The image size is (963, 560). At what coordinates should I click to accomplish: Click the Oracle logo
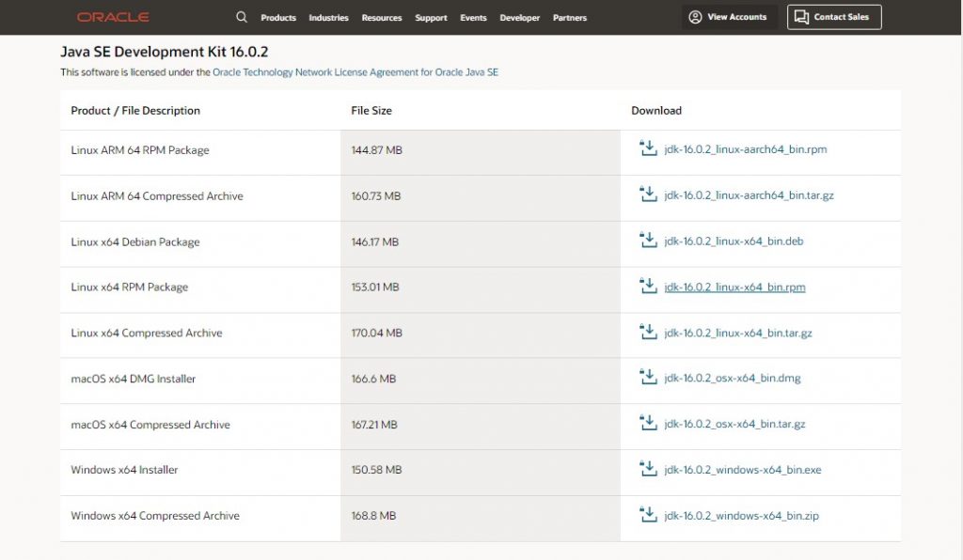[x=113, y=17]
